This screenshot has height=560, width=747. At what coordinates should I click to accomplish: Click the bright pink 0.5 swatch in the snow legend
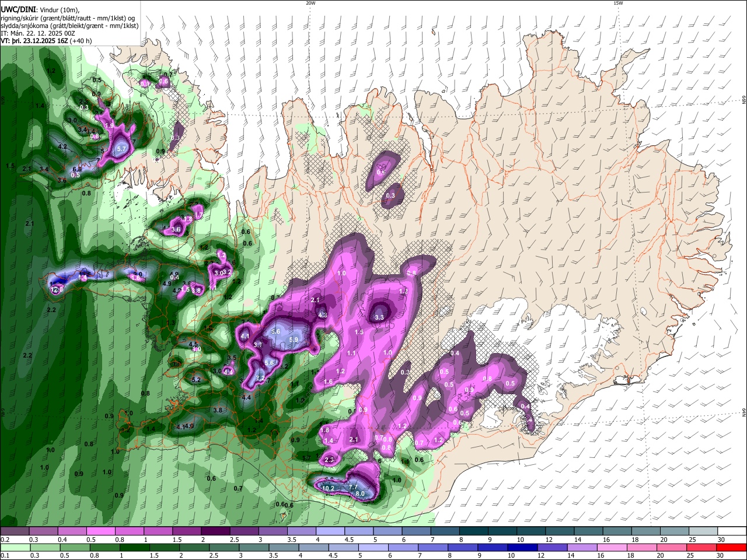[100, 531]
